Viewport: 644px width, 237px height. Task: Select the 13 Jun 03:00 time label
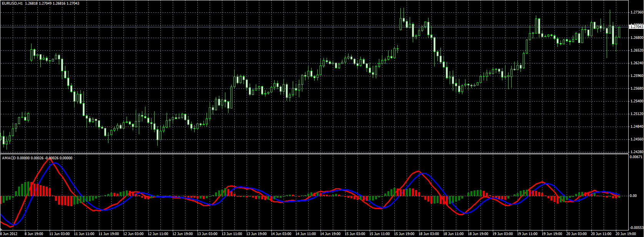point(207,234)
